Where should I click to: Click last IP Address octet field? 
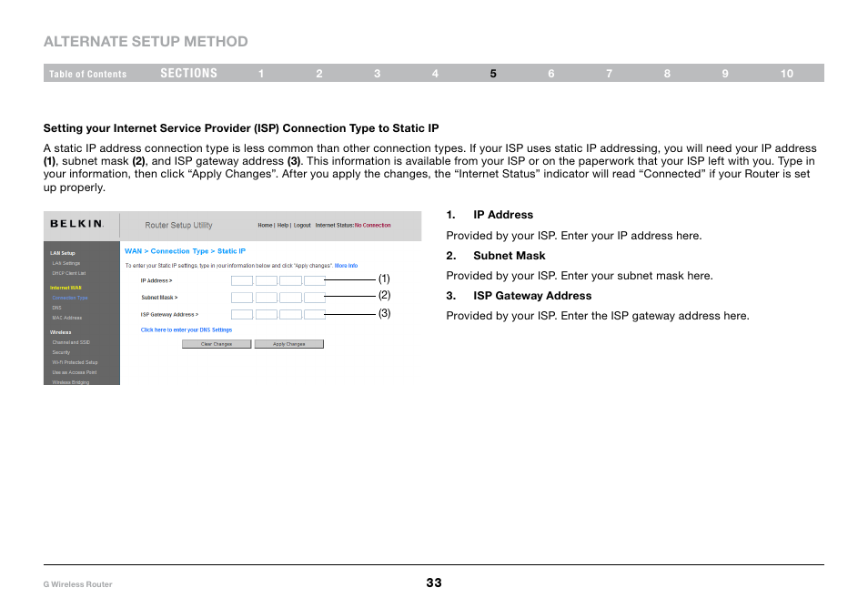point(315,280)
